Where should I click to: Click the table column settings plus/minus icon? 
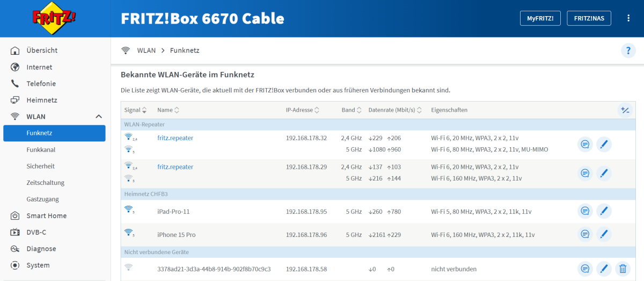(625, 110)
